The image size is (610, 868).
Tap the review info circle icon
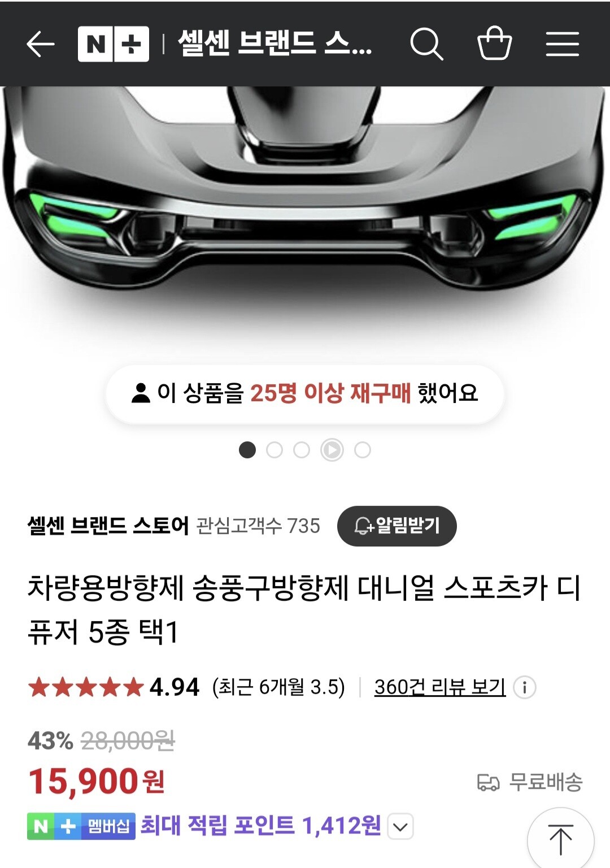pyautogui.click(x=525, y=687)
